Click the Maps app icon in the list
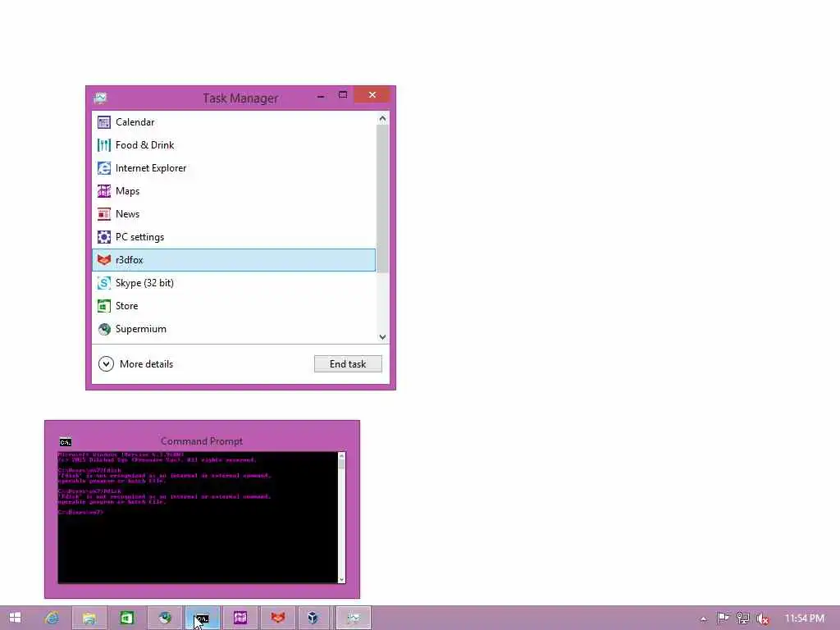 (104, 191)
